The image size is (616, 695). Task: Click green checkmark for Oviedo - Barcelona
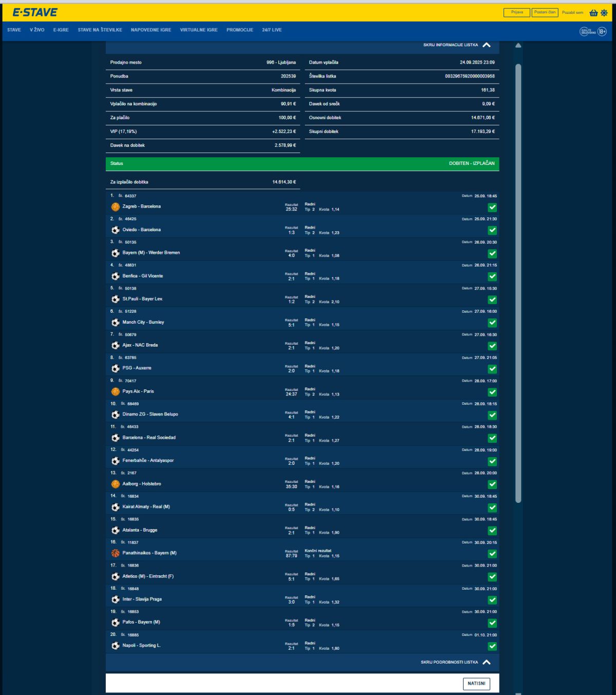tap(492, 231)
